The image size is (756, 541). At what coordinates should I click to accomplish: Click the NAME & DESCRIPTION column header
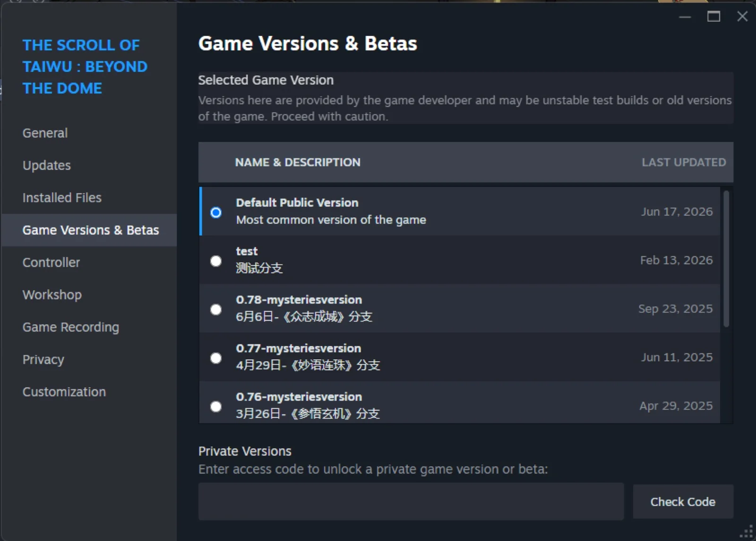298,162
